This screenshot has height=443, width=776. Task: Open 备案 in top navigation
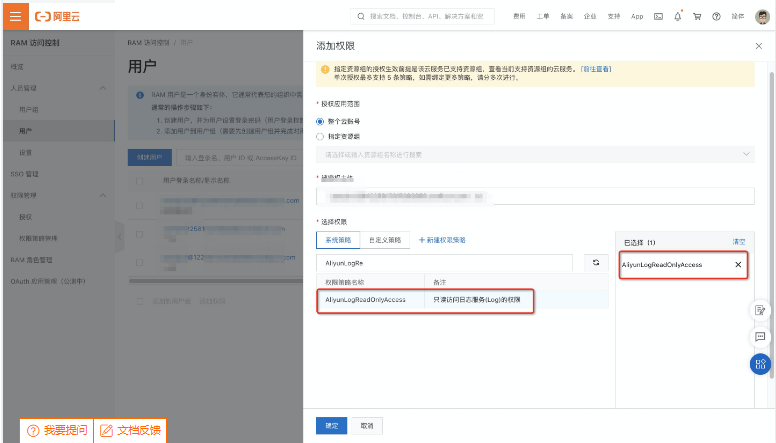567,16
